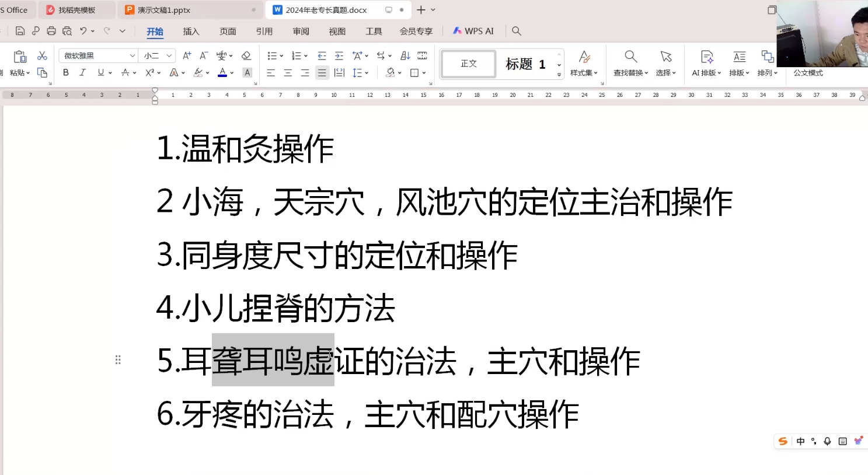The image size is (868, 475).
Task: Expand the line spacing options dropdown
Action: coord(367,72)
